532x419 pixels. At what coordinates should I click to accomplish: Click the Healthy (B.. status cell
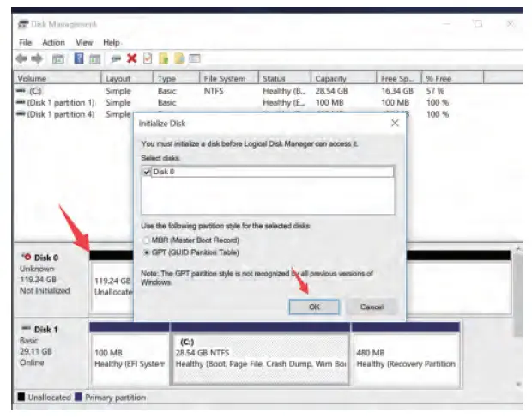(284, 91)
